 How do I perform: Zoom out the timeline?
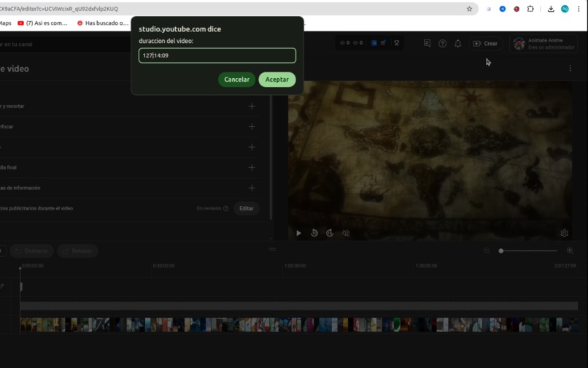pos(487,250)
